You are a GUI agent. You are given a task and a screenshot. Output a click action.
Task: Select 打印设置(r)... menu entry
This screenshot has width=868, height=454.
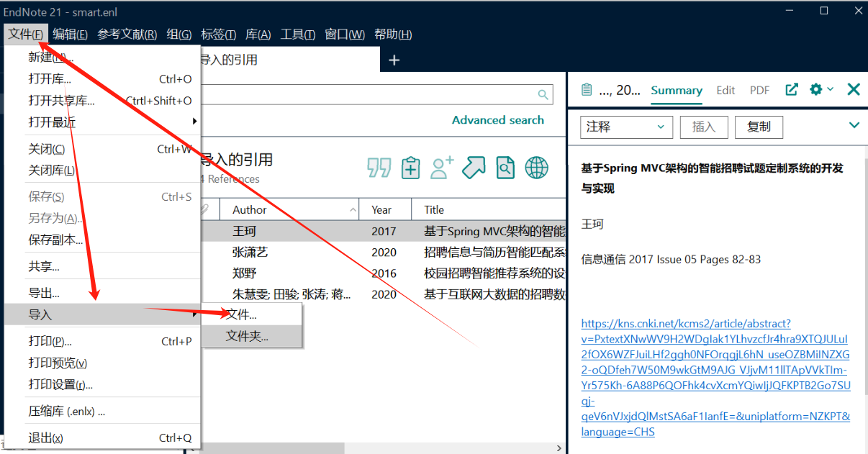pyautogui.click(x=102, y=385)
